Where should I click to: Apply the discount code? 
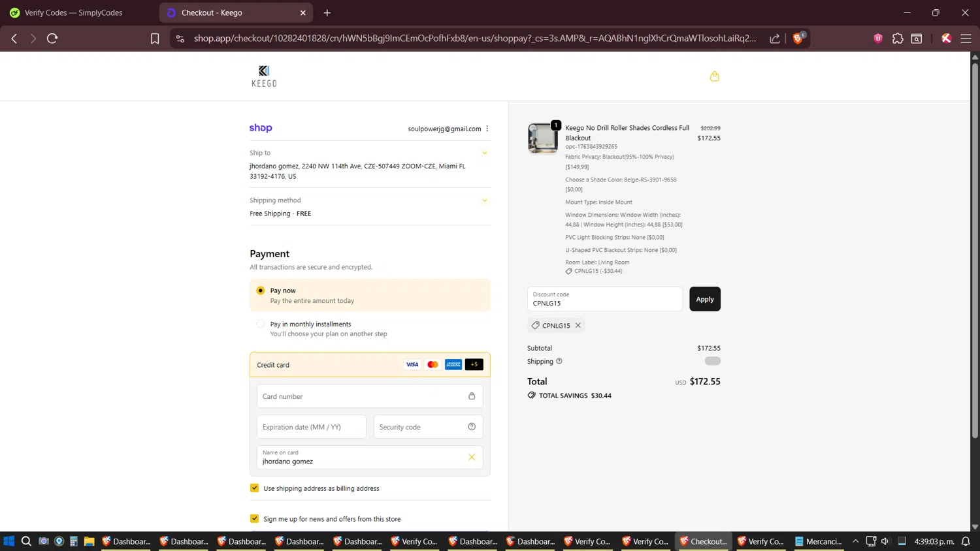click(x=705, y=299)
